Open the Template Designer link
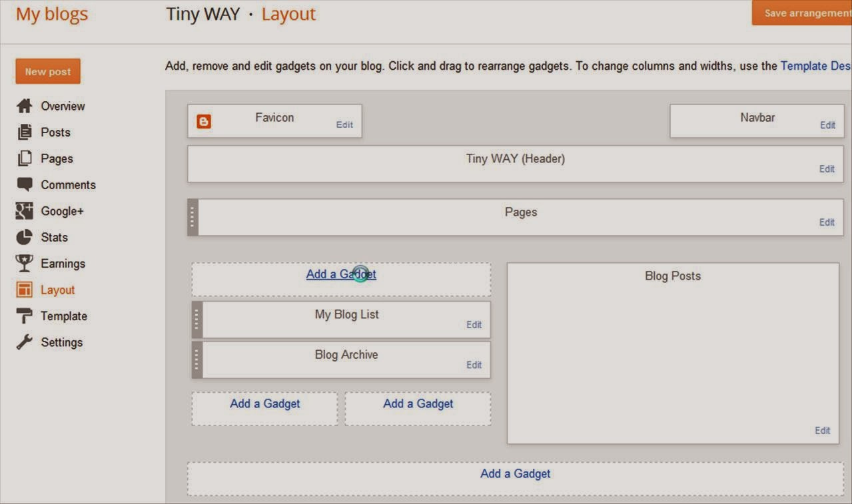The height and width of the screenshot is (504, 852). coord(815,66)
